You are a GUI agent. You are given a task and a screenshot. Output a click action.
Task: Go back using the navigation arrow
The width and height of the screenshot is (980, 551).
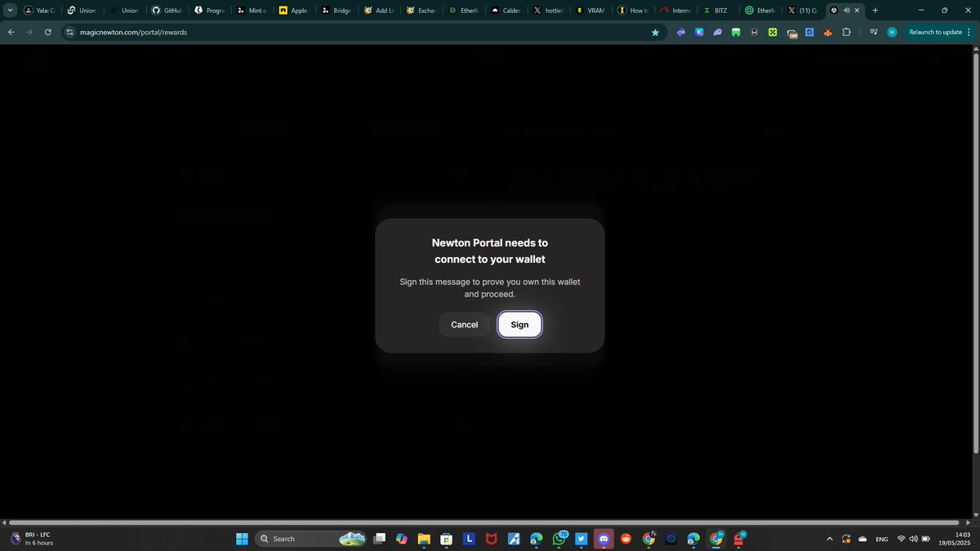tap(11, 32)
